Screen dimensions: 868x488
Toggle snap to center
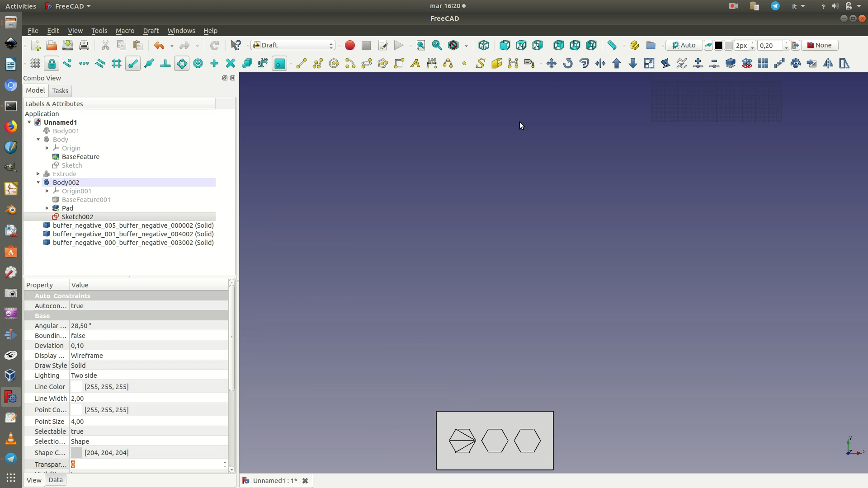(x=198, y=63)
